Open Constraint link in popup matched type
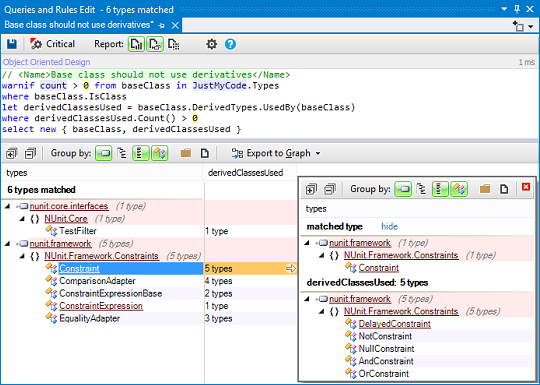 coord(379,268)
